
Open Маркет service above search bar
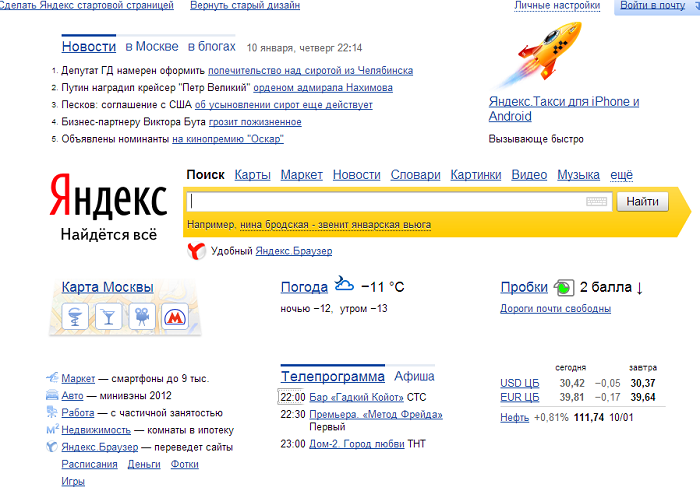(302, 175)
